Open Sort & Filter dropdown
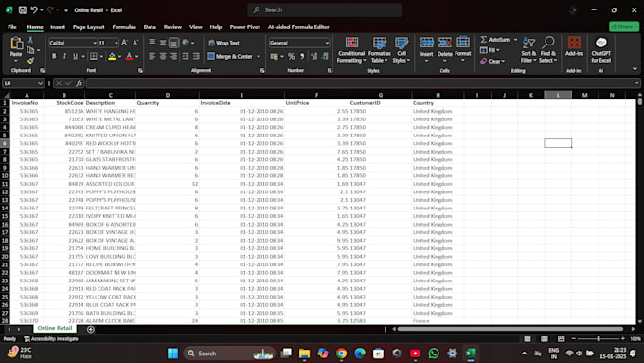The width and height of the screenshot is (644, 363). pos(528,49)
